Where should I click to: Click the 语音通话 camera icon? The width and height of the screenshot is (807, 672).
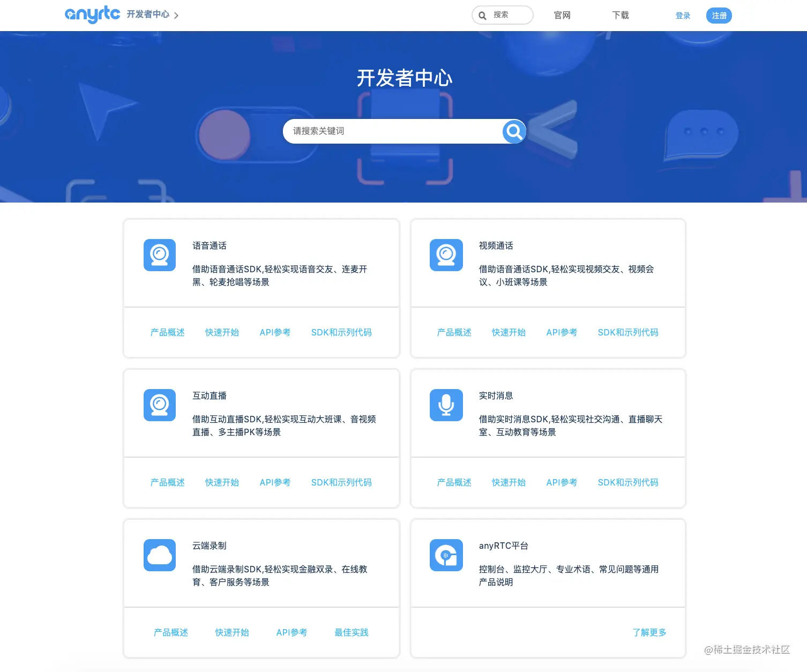click(160, 255)
